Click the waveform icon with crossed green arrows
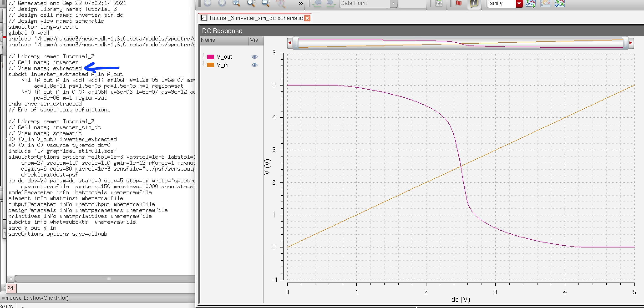 point(560,3)
